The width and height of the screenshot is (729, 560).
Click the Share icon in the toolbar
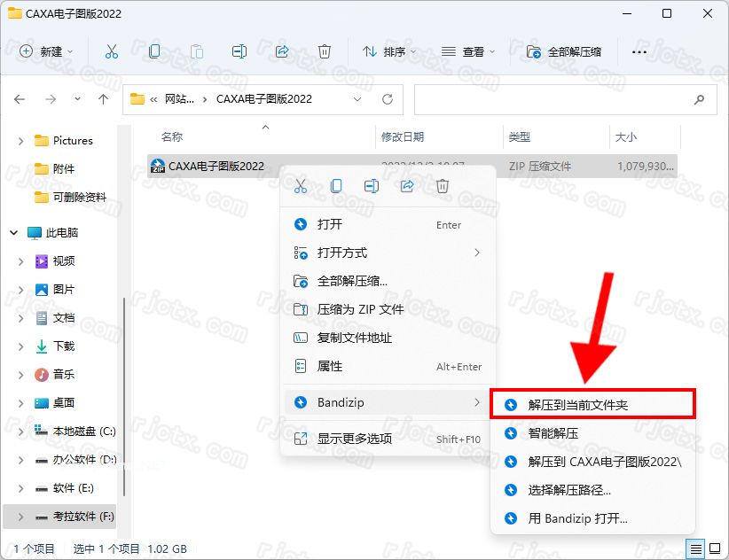pos(282,52)
